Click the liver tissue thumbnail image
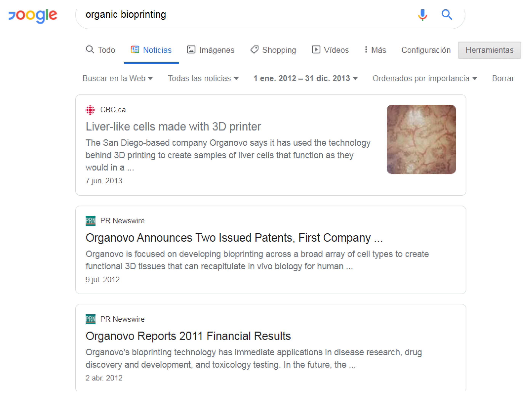Viewport: 532px width, 398px height. point(421,139)
